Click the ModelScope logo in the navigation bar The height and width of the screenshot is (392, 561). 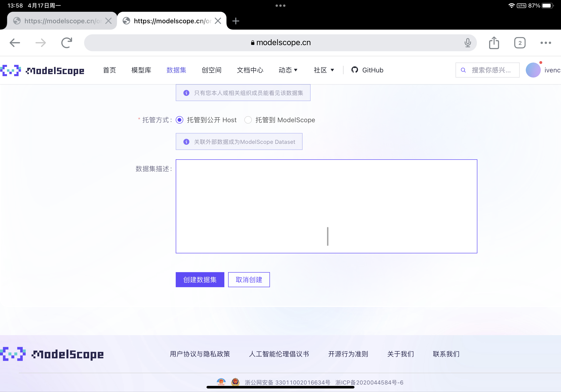click(43, 71)
